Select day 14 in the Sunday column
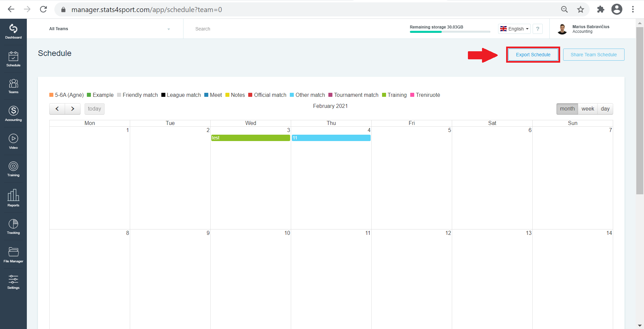The image size is (644, 329). (609, 233)
